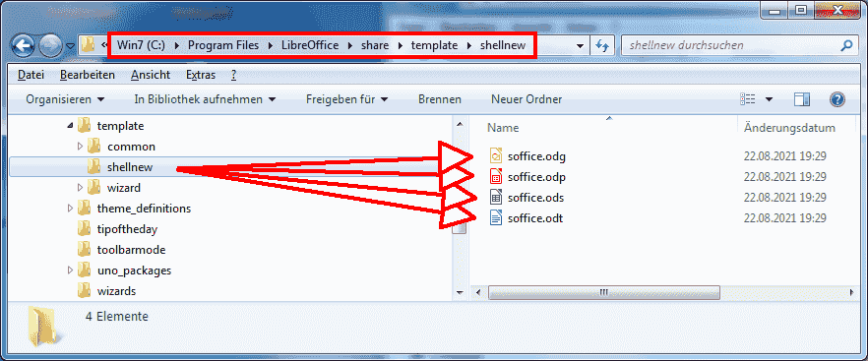The width and height of the screenshot is (868, 361).
Task: Select Program Files in the address path
Action: 223,45
